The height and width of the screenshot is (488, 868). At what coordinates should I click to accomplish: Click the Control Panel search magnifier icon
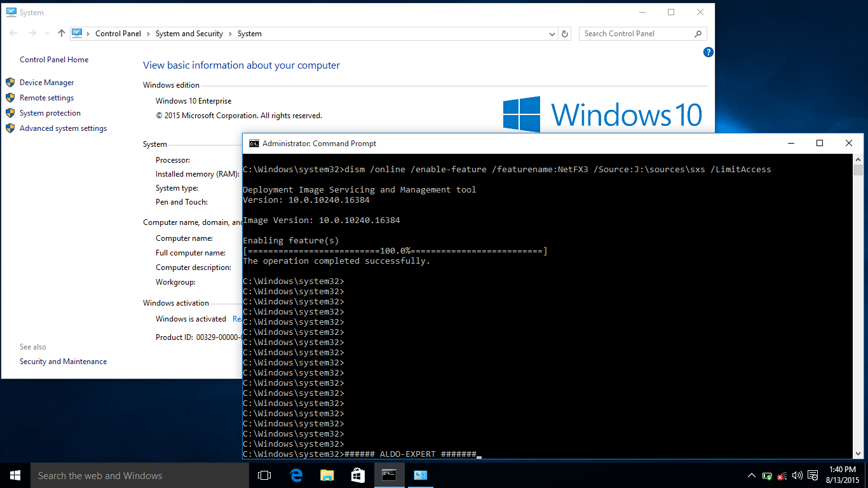(x=698, y=34)
